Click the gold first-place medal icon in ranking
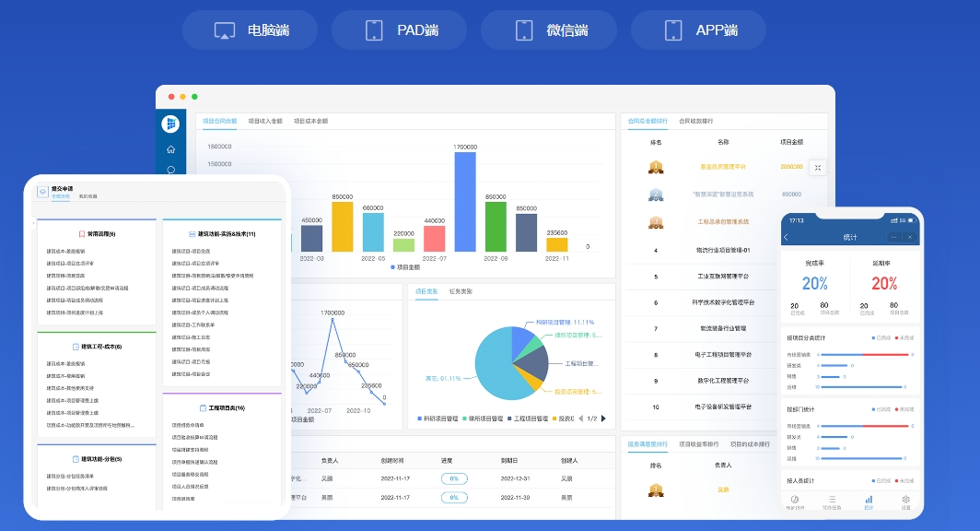The image size is (980, 531). click(x=656, y=168)
